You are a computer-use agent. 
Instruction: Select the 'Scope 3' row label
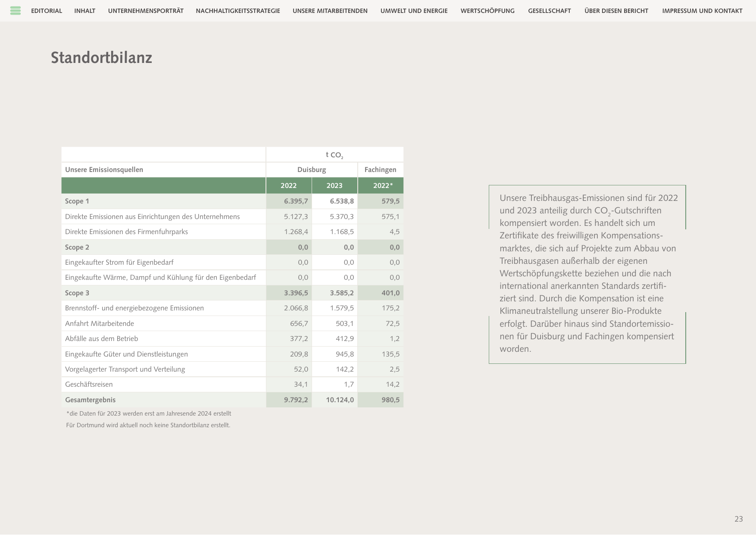click(x=77, y=293)
